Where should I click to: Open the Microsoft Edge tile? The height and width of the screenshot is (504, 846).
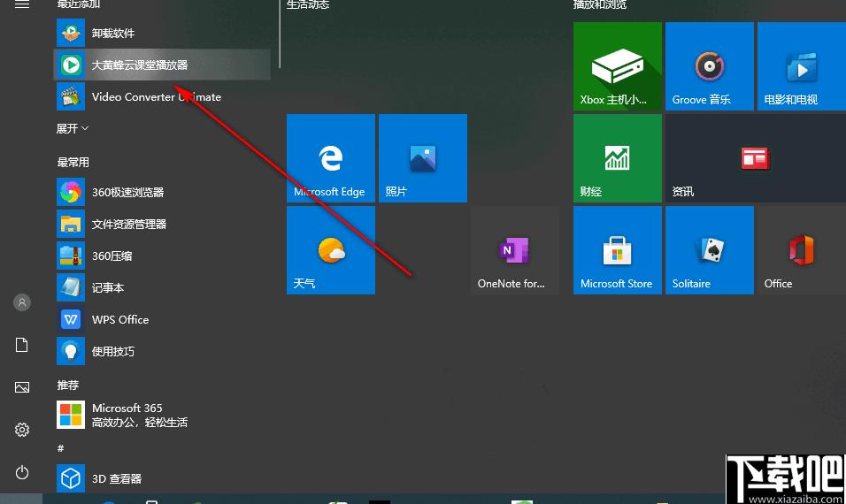331,158
